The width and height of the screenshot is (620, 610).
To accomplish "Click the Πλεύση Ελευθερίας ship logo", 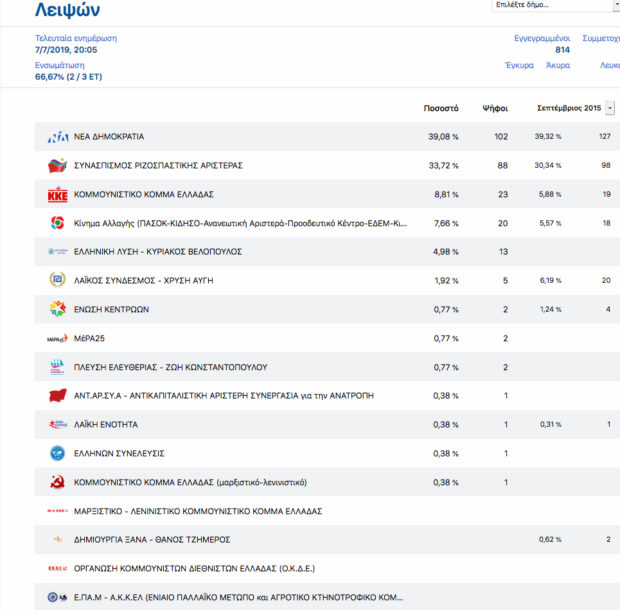I will 57,366.
